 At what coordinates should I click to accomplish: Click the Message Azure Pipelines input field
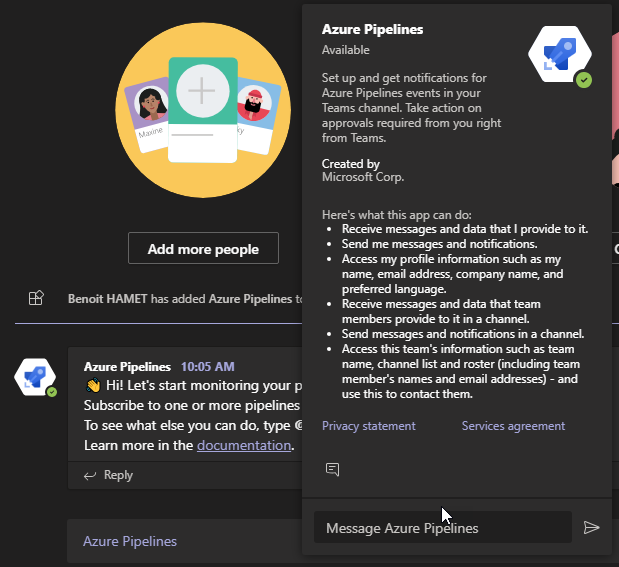coord(443,527)
